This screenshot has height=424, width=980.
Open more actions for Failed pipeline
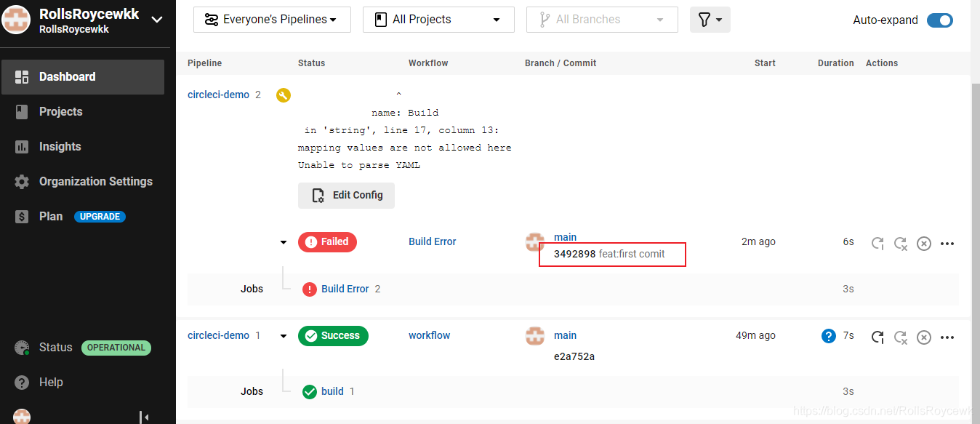(947, 244)
